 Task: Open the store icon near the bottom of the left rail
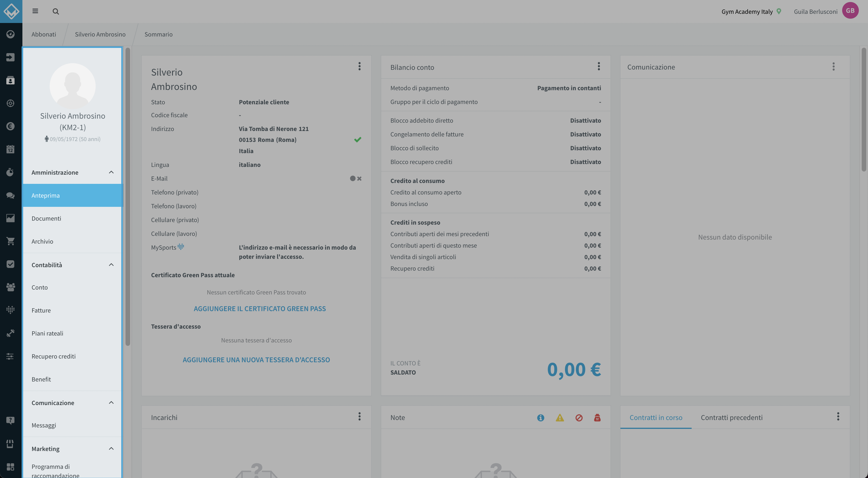[x=10, y=444]
